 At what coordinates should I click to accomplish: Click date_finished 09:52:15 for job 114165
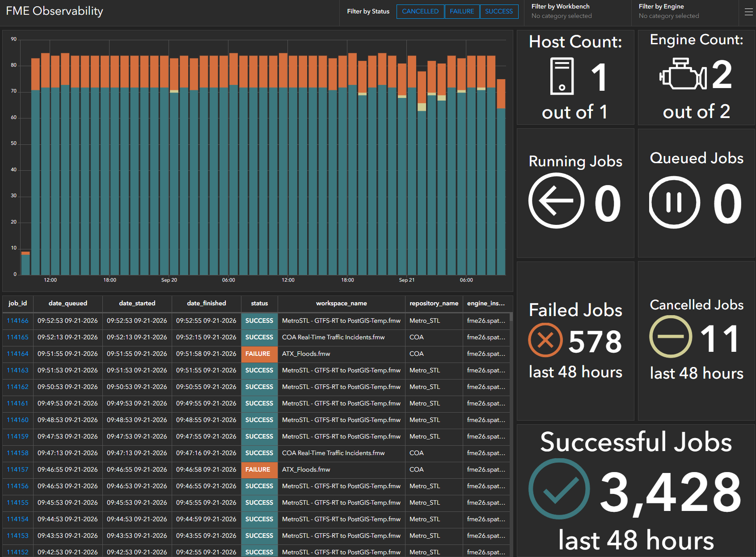pyautogui.click(x=206, y=338)
